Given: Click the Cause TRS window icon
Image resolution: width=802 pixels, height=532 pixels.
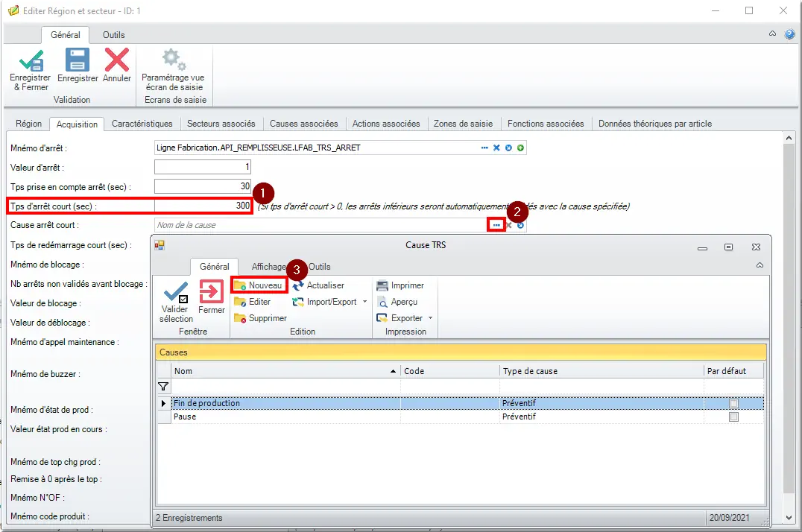Looking at the screenshot, I should [x=160, y=246].
